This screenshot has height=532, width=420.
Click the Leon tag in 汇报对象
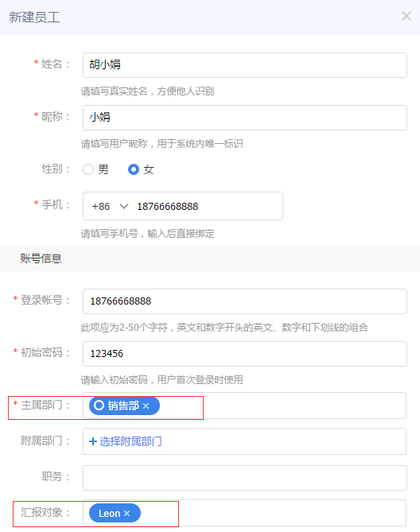pyautogui.click(x=115, y=513)
